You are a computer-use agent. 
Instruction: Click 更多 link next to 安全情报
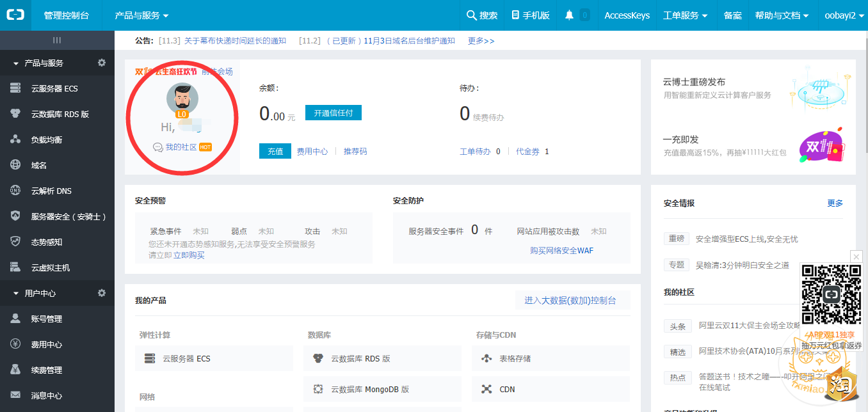(835, 203)
